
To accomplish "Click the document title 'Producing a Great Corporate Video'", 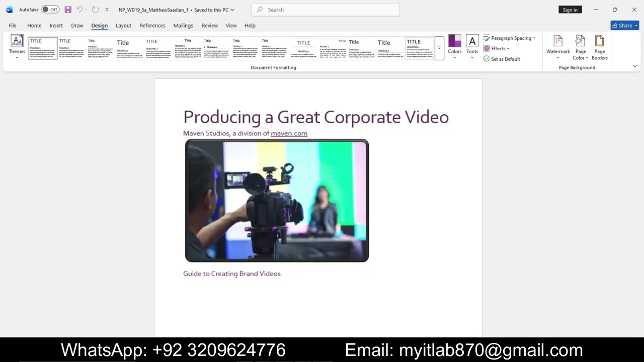I will point(316,117).
